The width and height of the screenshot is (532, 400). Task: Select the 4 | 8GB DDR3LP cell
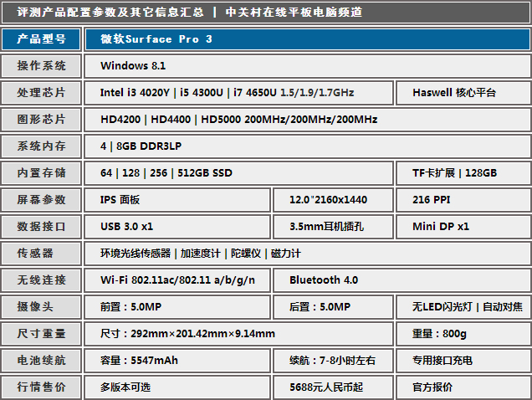click(x=307, y=146)
